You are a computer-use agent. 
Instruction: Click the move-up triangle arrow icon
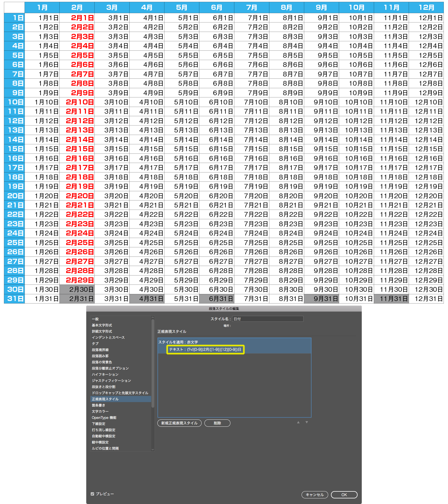298,422
